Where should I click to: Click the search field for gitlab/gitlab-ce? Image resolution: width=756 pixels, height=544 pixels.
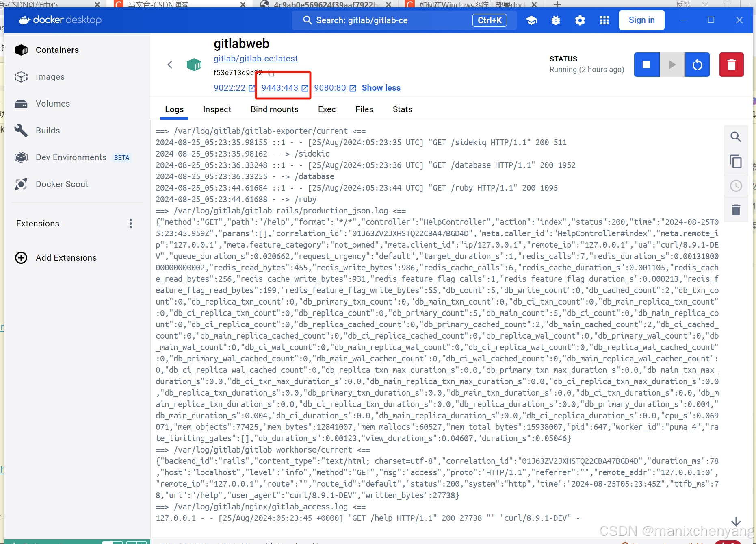[x=404, y=20]
